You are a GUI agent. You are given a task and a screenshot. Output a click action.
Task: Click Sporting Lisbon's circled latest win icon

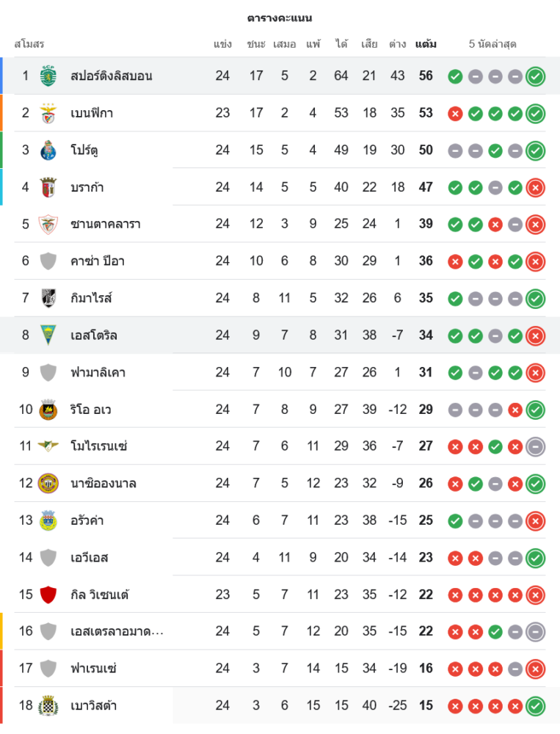[x=536, y=76]
